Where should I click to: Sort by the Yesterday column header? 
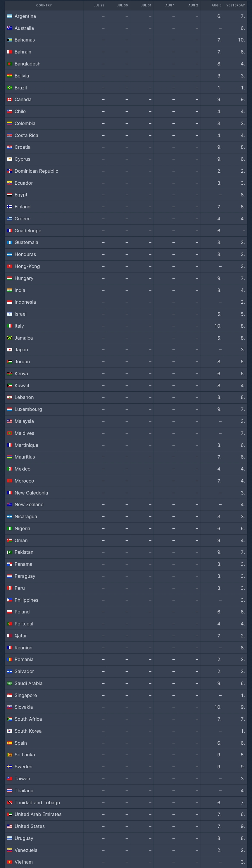pyautogui.click(x=235, y=5)
